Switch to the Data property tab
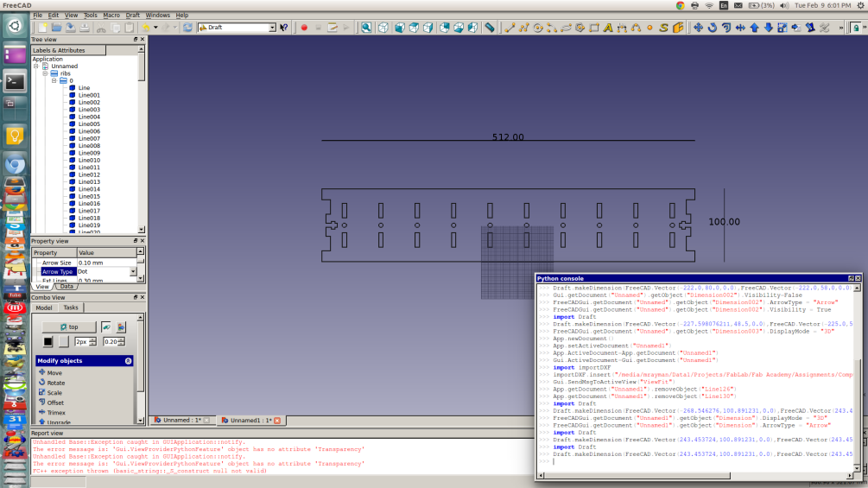Screen dimensions: 868x488 pos(67,286)
